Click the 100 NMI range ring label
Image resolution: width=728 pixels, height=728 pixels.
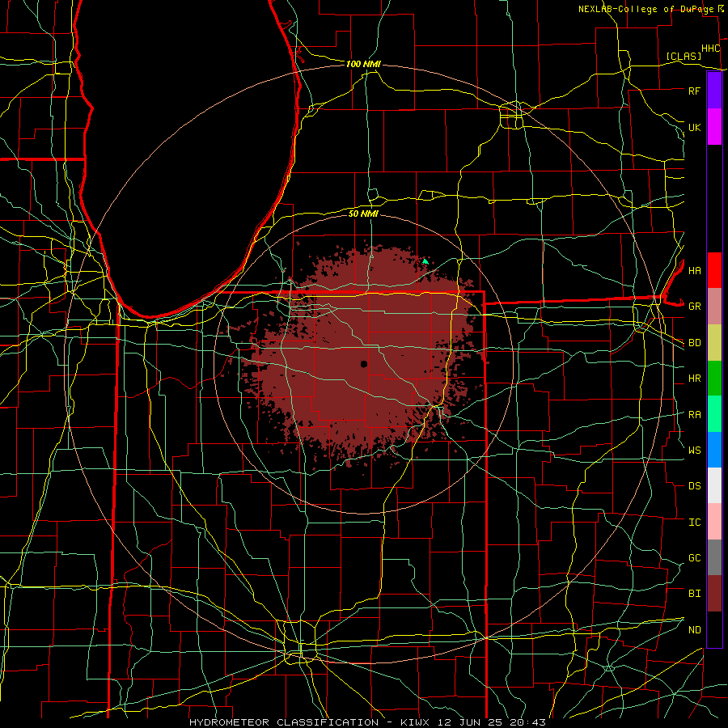pos(363,64)
